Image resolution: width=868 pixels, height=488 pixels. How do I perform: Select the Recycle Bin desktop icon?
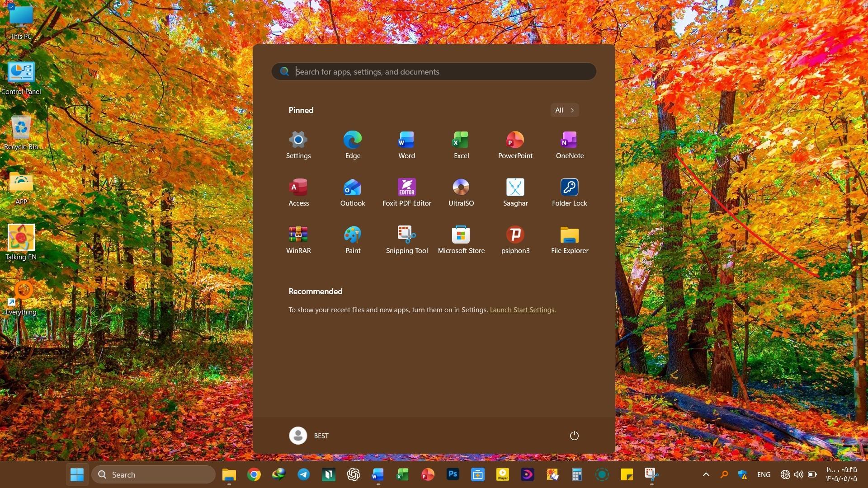coord(21,133)
